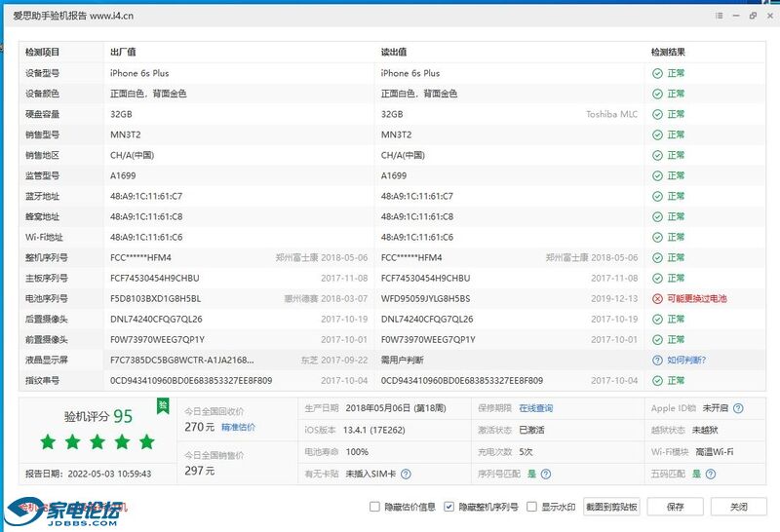Click the green 验 badge on the score panel
This screenshot has width=780, height=532.
[x=163, y=405]
